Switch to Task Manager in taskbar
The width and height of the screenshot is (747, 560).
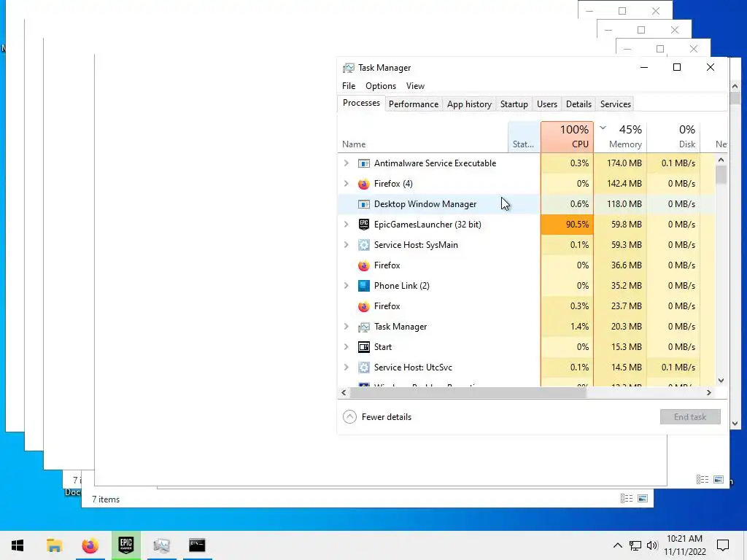[161, 545]
